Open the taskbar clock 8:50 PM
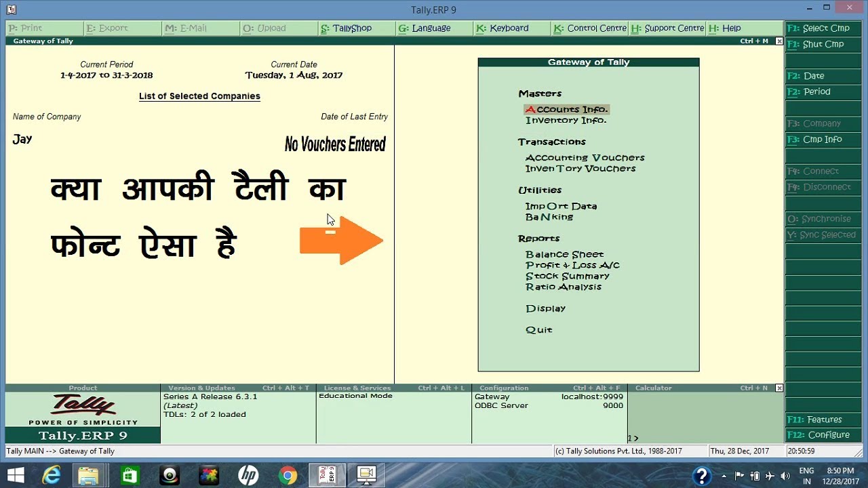The height and width of the screenshot is (488, 868). pos(840,476)
